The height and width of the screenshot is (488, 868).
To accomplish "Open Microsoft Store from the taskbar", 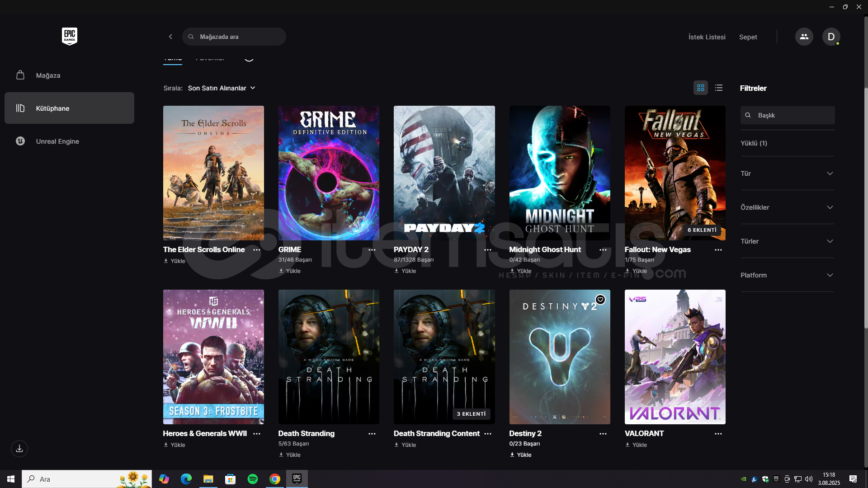I will [x=231, y=479].
